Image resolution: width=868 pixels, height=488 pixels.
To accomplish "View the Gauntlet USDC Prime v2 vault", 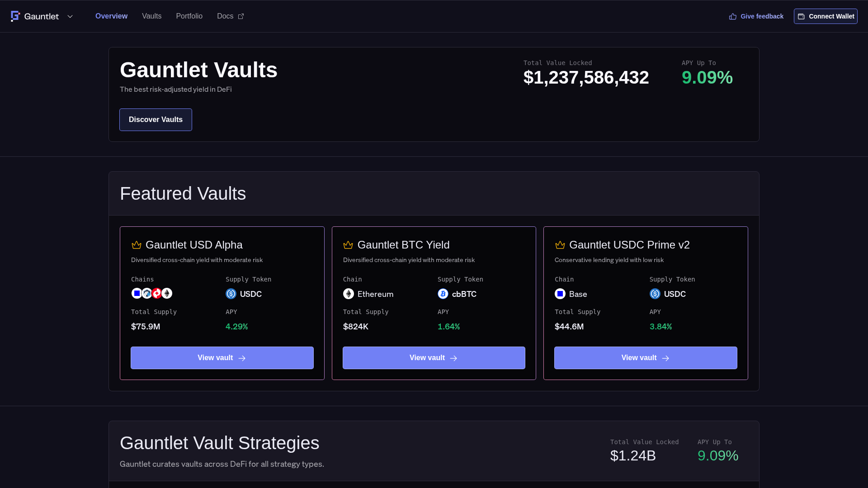I will (x=646, y=358).
